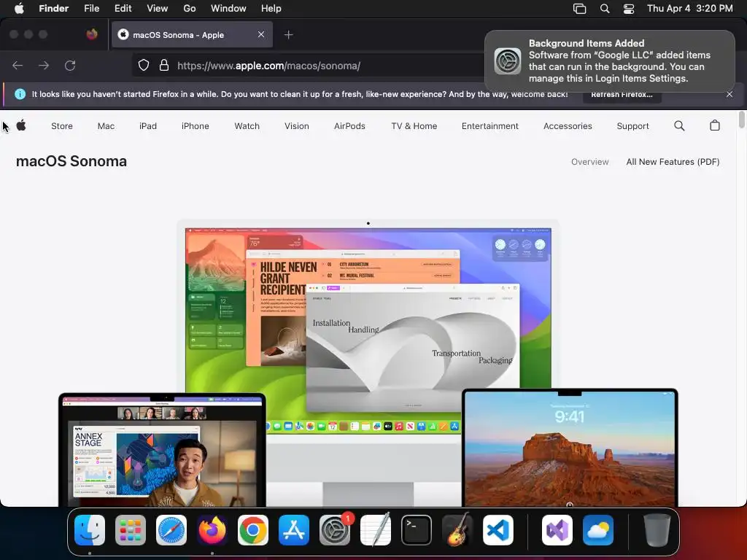Open the Store link in Apple nav
Image resolution: width=747 pixels, height=560 pixels.
(62, 126)
